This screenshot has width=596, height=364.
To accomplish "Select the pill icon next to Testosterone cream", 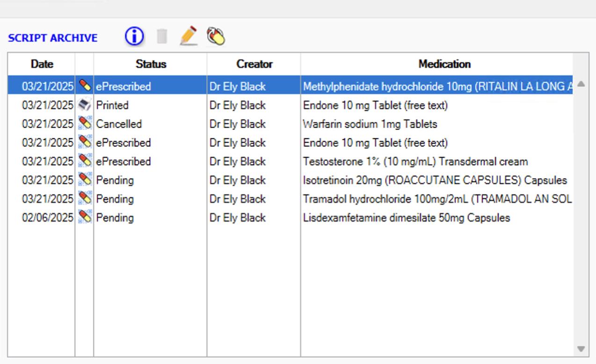I will [x=84, y=161].
